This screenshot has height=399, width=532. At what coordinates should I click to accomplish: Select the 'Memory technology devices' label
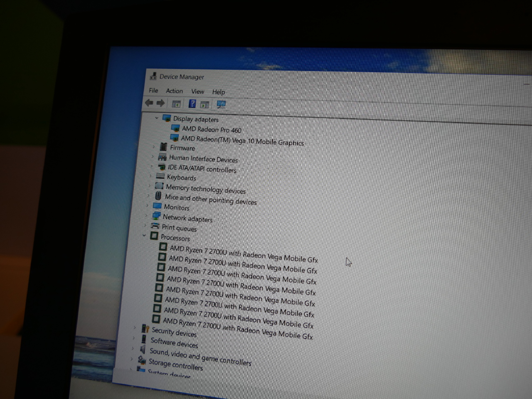(x=206, y=189)
